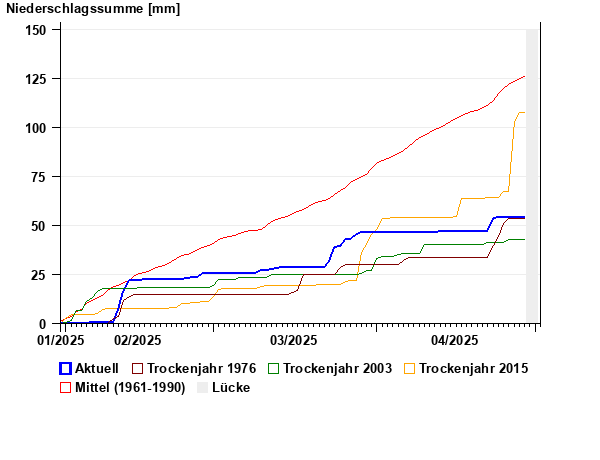This screenshot has height=460, width=600.
Task: Click the orange Trockenjahr 2015 legend swatch
Action: (x=409, y=369)
